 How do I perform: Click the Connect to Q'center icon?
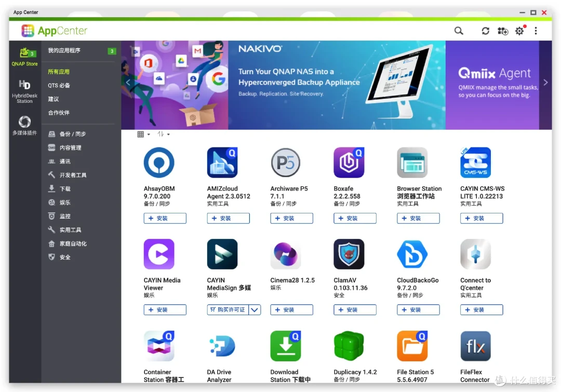click(475, 254)
